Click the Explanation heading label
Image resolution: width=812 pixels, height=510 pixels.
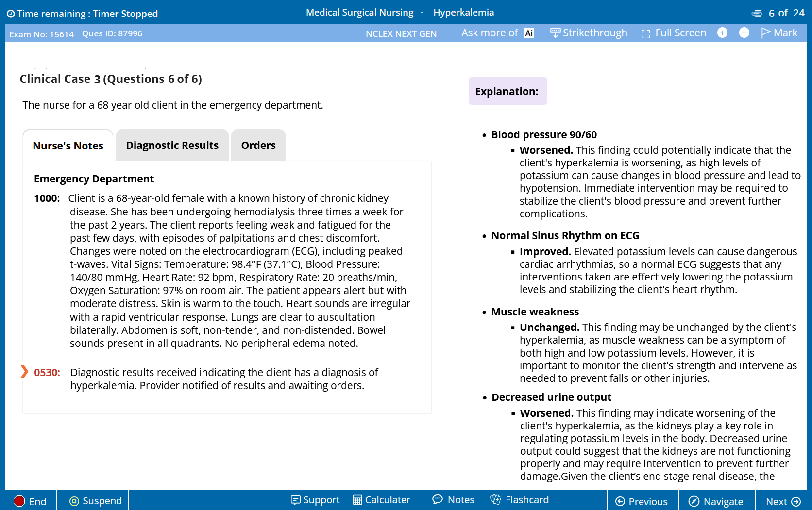coord(507,91)
